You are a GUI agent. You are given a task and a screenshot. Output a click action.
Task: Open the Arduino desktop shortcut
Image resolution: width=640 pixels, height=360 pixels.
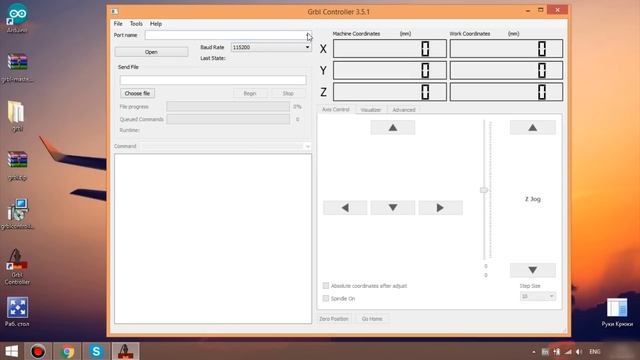[x=17, y=18]
